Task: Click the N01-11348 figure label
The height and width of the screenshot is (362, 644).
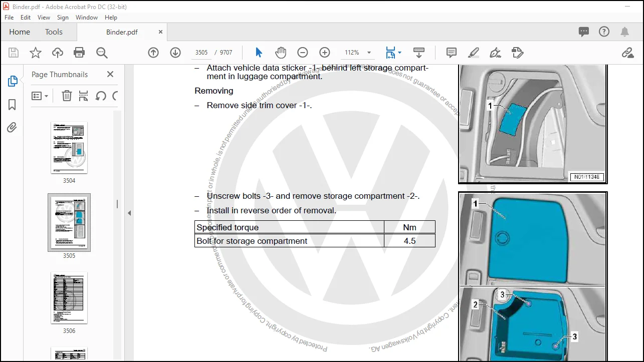Action: [587, 177]
